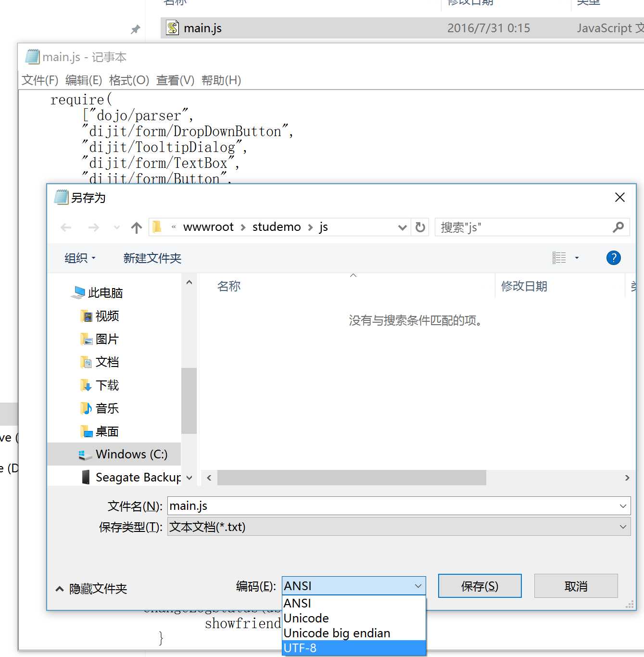Open 帮助(H) menu in Notepad
Viewport: 644px width, 657px height.
click(x=221, y=80)
